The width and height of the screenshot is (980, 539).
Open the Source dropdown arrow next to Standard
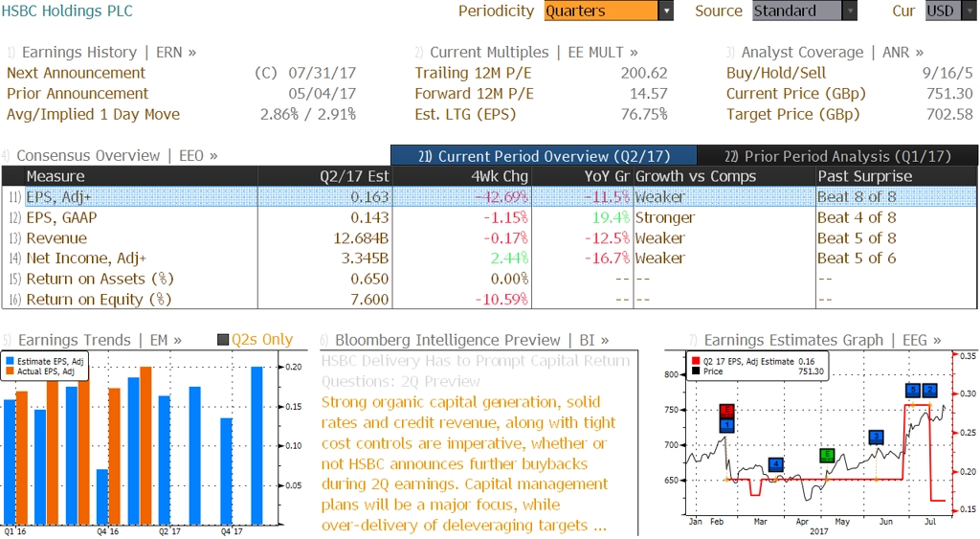click(850, 11)
